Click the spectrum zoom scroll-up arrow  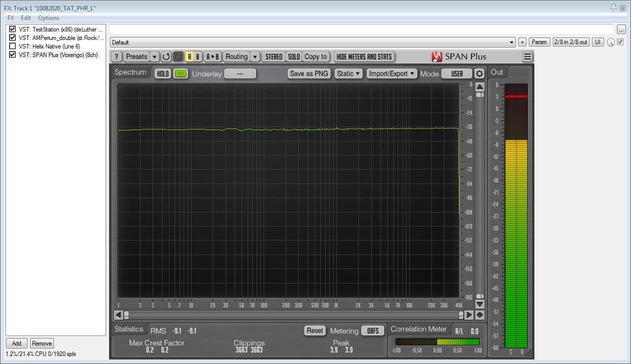point(479,86)
